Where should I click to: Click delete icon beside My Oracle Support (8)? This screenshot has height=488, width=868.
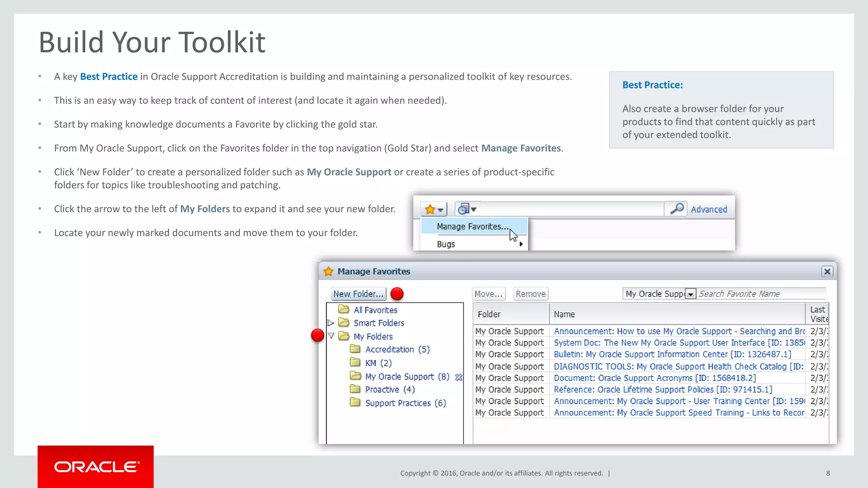458,377
